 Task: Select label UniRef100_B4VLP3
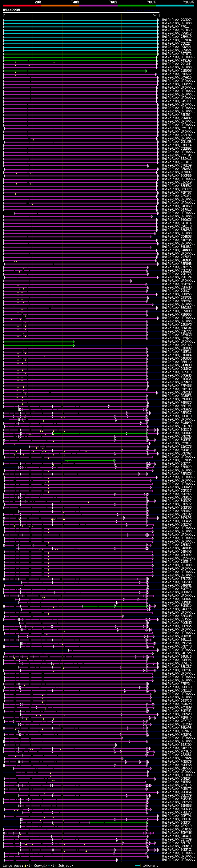(x=177, y=518)
